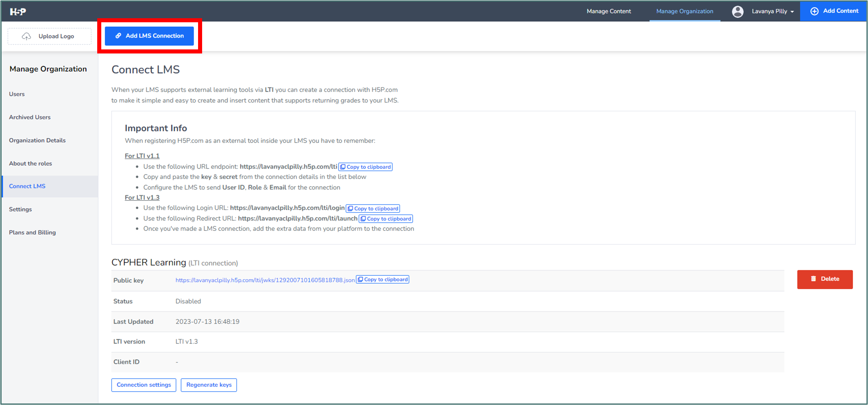The image size is (868, 405).
Task: Delete the CYPHER Learning connection
Action: point(825,279)
